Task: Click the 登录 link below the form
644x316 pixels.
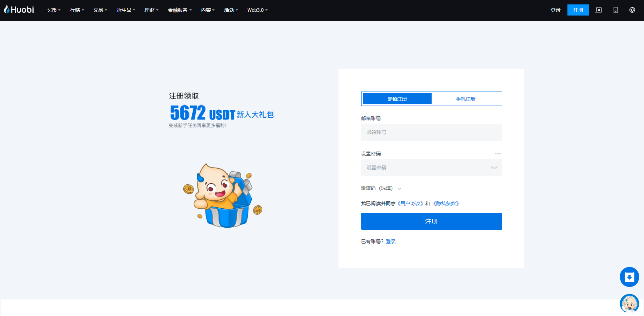Action: (391, 241)
